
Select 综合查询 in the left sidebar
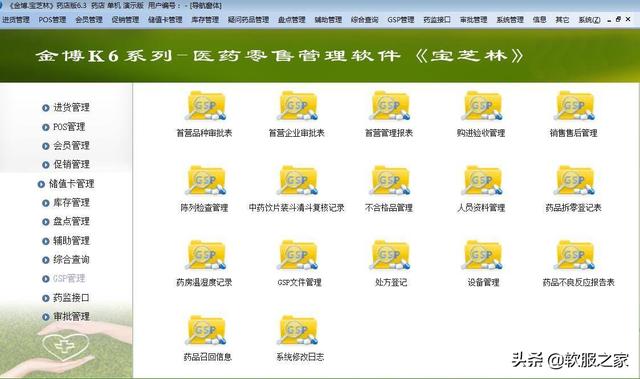pyautogui.click(x=66, y=259)
